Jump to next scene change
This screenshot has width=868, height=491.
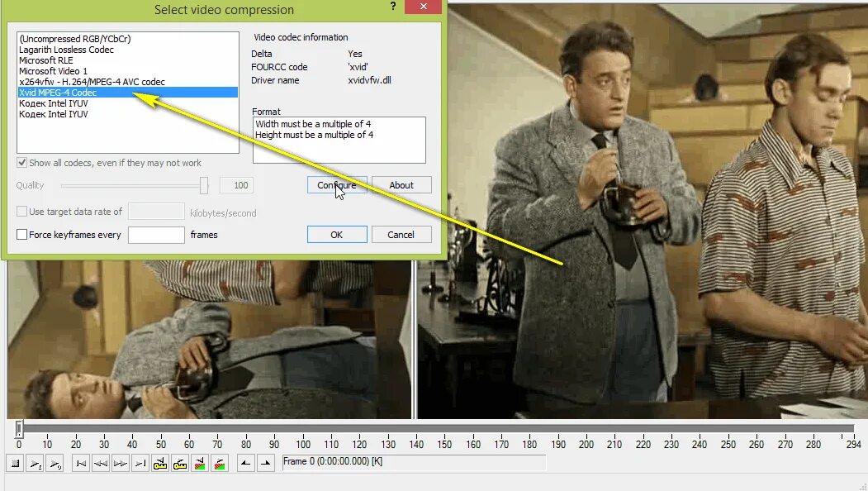[x=220, y=463]
